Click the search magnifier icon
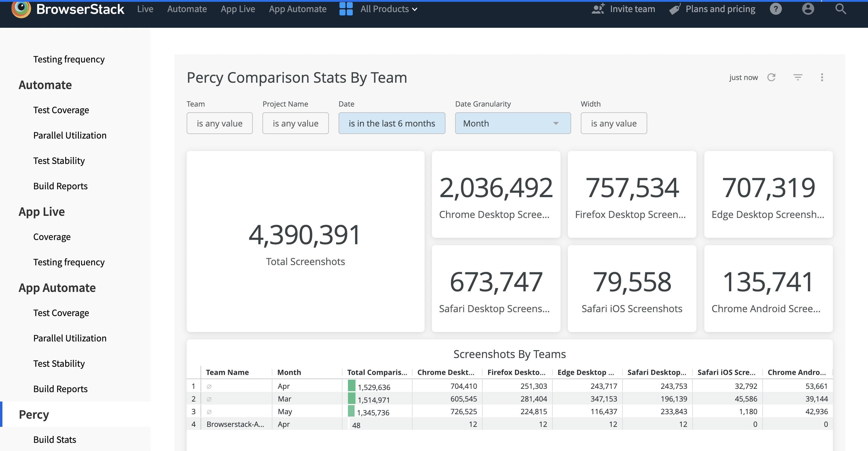 pos(841,9)
